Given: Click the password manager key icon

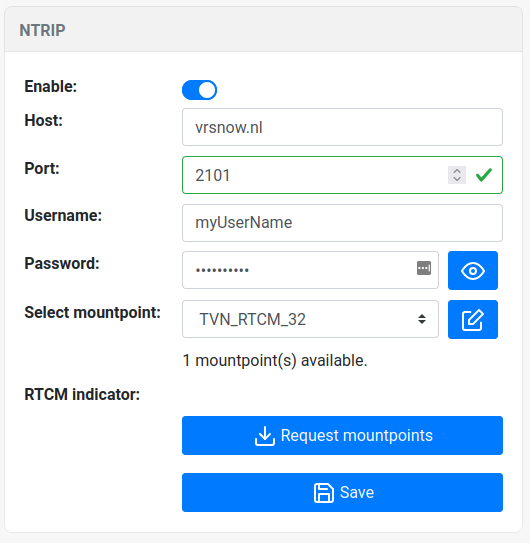Looking at the screenshot, I should tap(424, 268).
